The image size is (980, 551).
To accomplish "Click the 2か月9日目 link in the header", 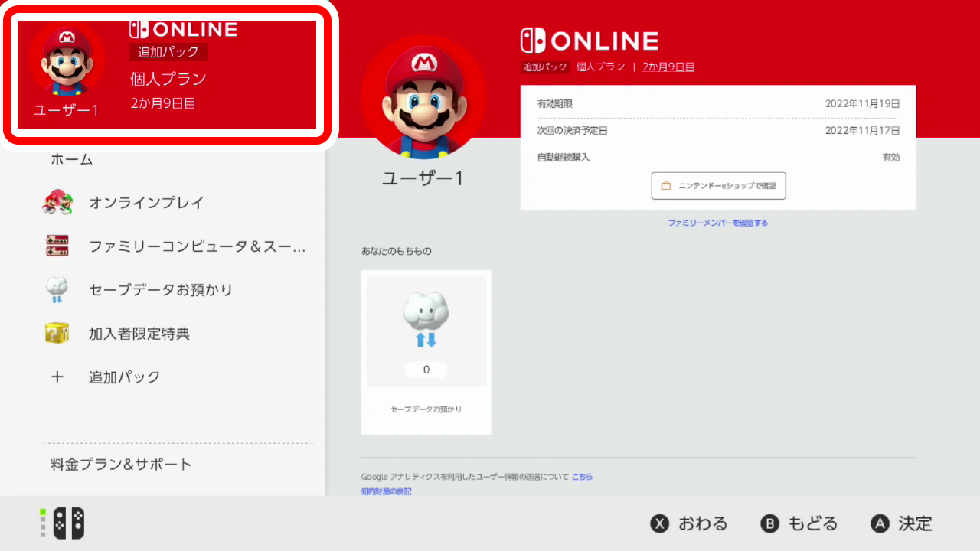I will coord(668,67).
